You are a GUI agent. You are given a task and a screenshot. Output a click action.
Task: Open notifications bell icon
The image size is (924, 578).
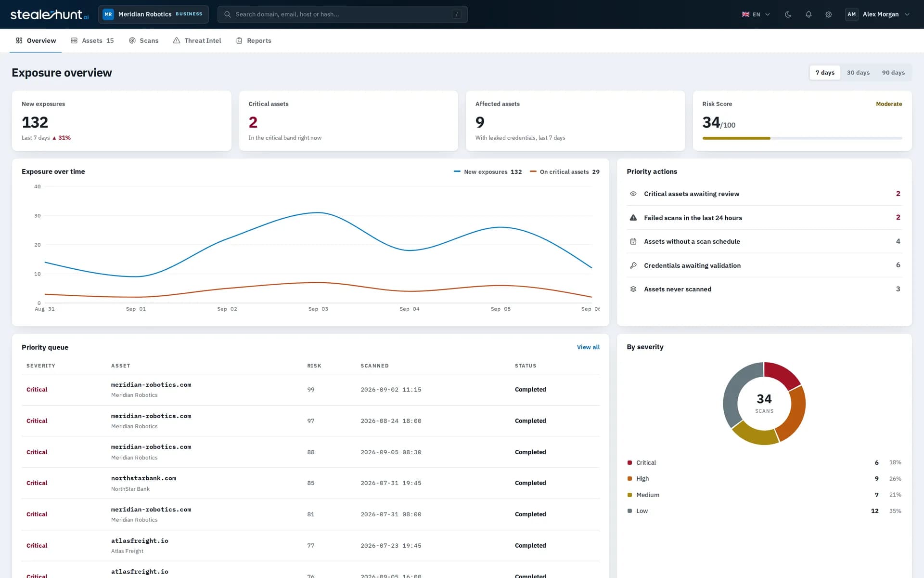point(808,14)
